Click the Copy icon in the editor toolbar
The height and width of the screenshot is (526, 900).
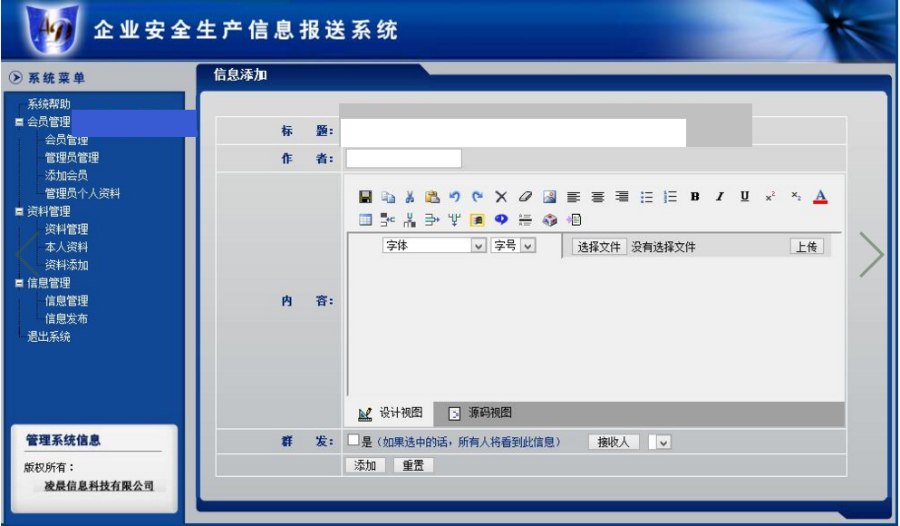[388, 196]
